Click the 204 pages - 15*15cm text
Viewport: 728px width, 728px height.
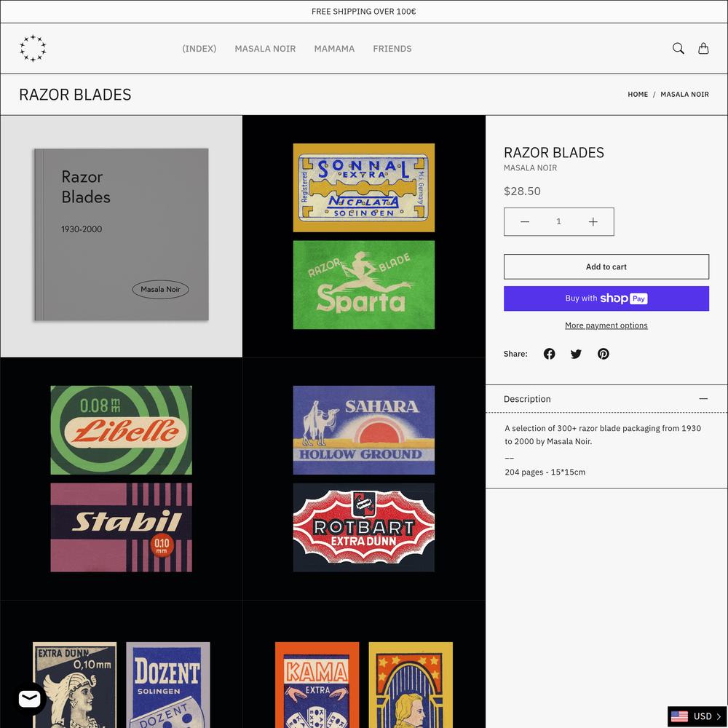point(545,472)
